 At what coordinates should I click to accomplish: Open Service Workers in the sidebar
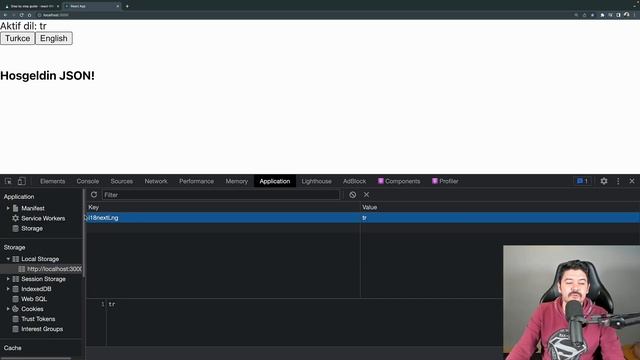click(43, 218)
